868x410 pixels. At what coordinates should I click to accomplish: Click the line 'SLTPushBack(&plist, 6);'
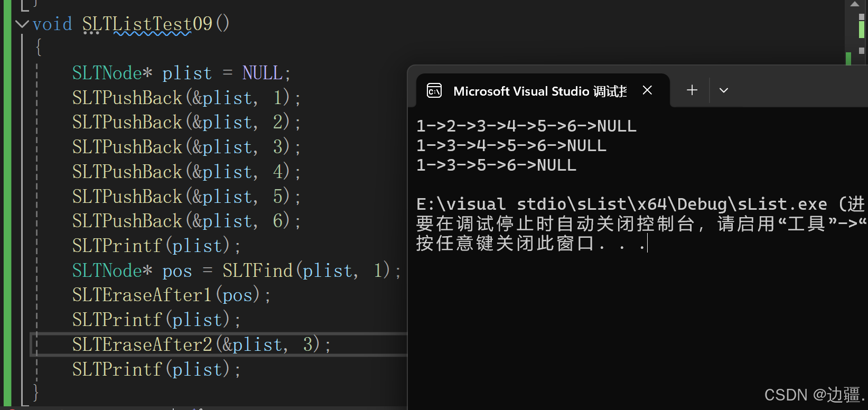186,221
